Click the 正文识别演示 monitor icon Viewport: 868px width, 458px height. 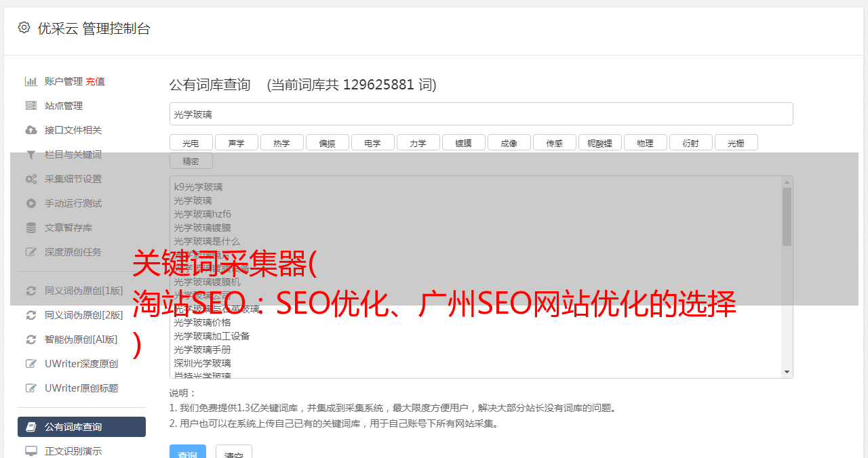coord(31,451)
